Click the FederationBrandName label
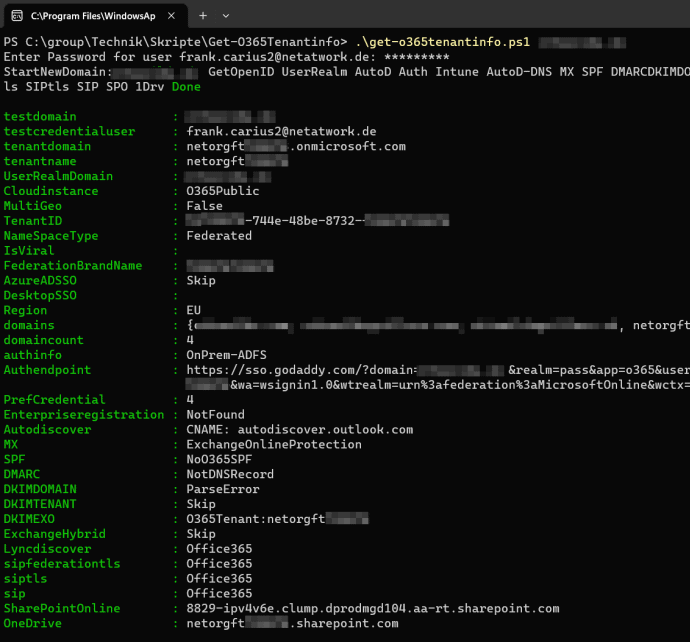 point(73,266)
